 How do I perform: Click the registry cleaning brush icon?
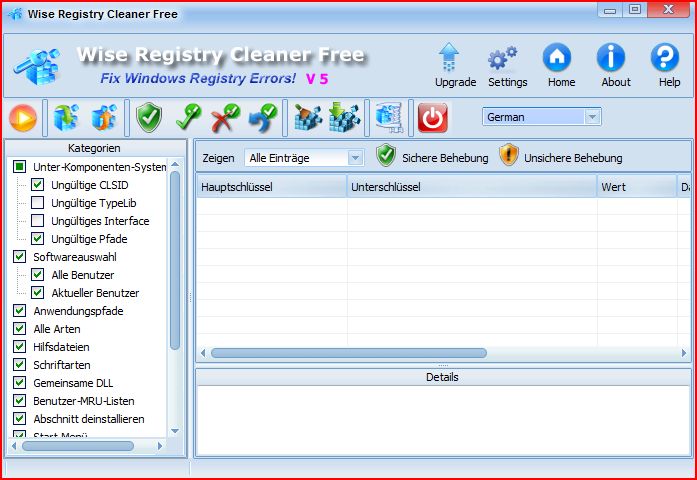[x=308, y=118]
